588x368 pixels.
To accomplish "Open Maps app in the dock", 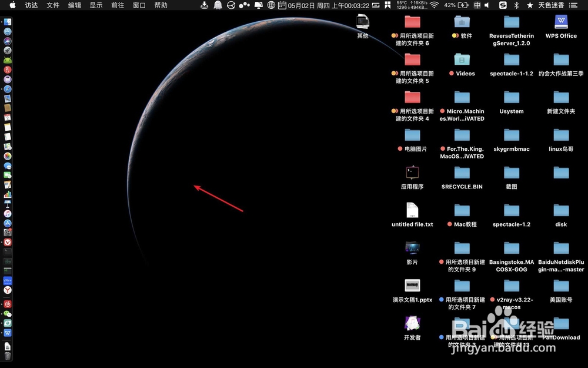I will pyautogui.click(x=8, y=147).
